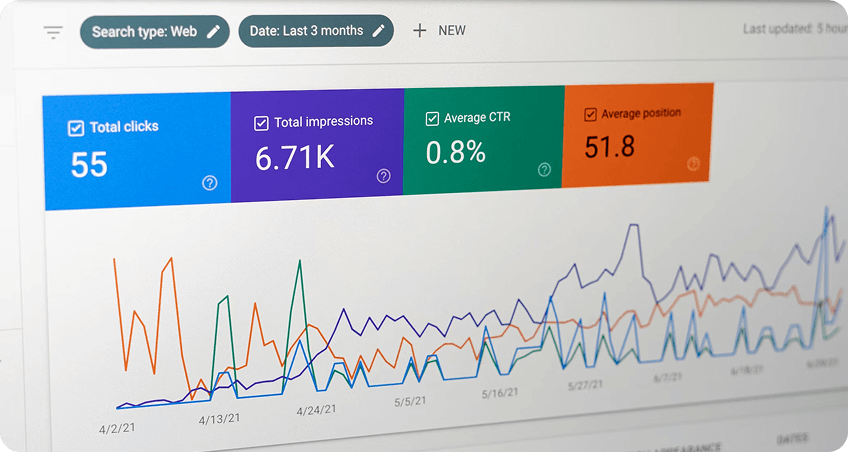This screenshot has height=452, width=848.
Task: Click the 51.8 value on orange card
Action: [610, 147]
